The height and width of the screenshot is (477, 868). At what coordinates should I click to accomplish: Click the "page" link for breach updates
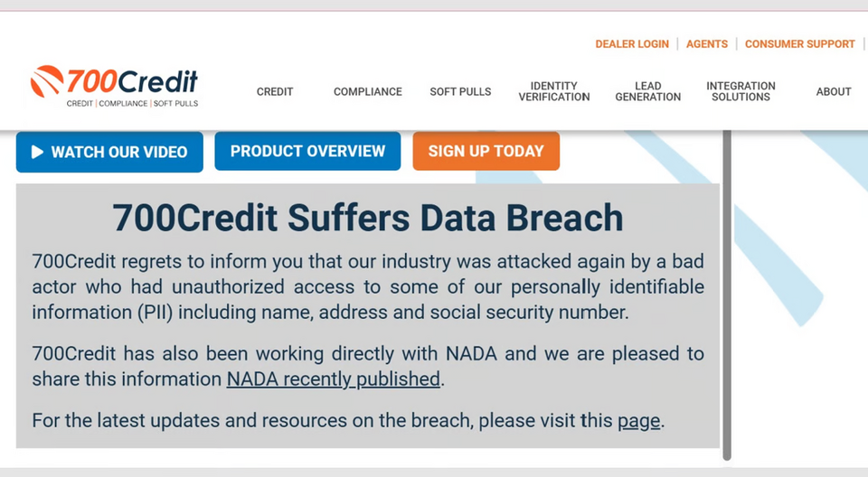(x=638, y=421)
